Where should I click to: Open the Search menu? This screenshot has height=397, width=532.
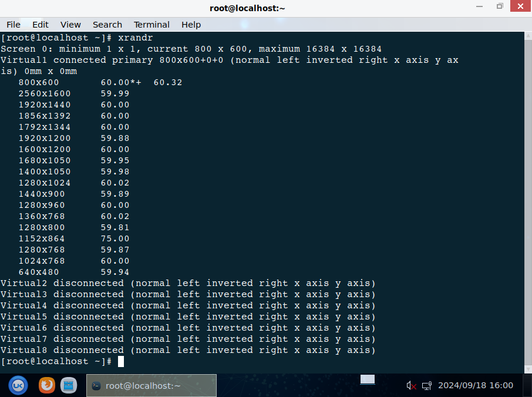coord(107,25)
